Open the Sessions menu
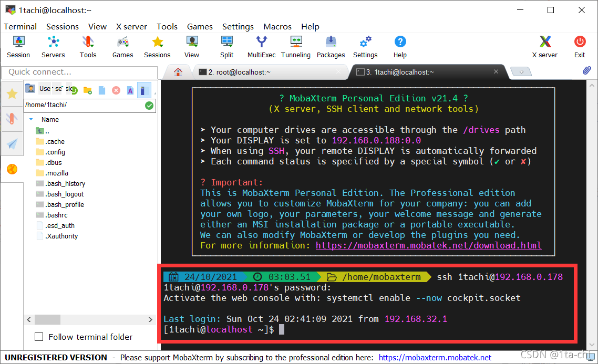This screenshot has height=364, width=598. 63,27
